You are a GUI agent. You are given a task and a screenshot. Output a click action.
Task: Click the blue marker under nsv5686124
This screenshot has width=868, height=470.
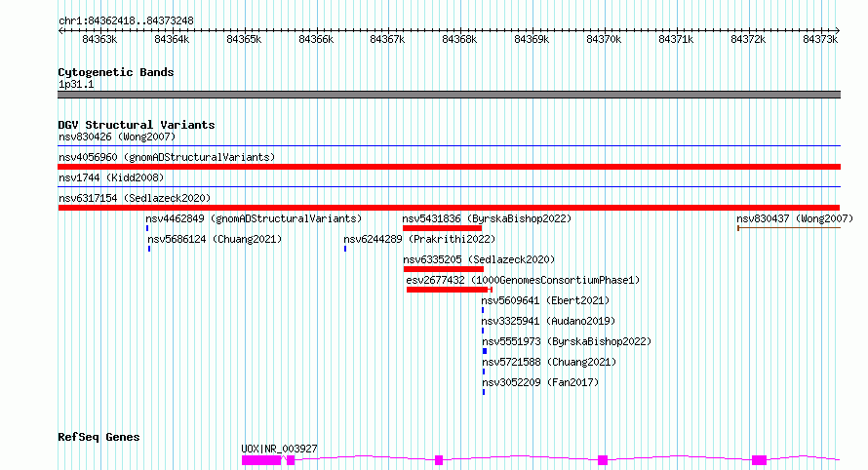(149, 249)
